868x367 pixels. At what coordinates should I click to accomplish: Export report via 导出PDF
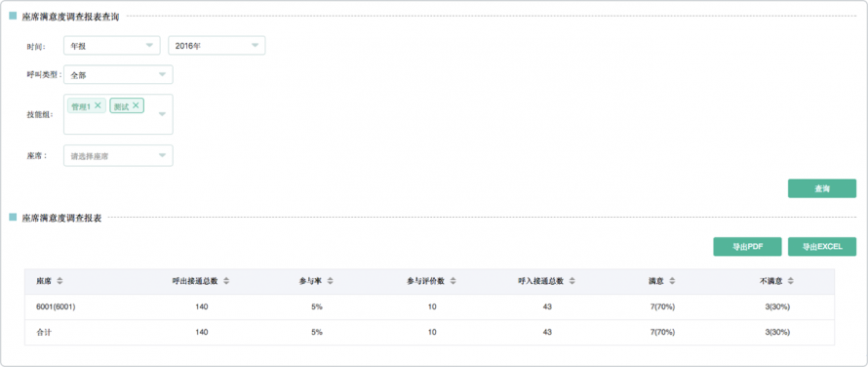tap(747, 247)
